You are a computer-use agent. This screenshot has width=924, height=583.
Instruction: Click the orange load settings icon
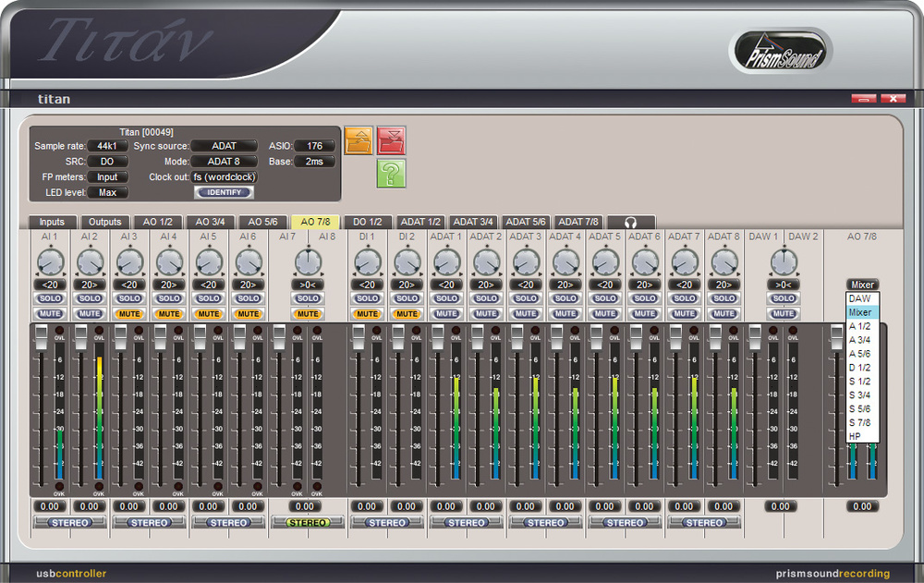point(359,140)
